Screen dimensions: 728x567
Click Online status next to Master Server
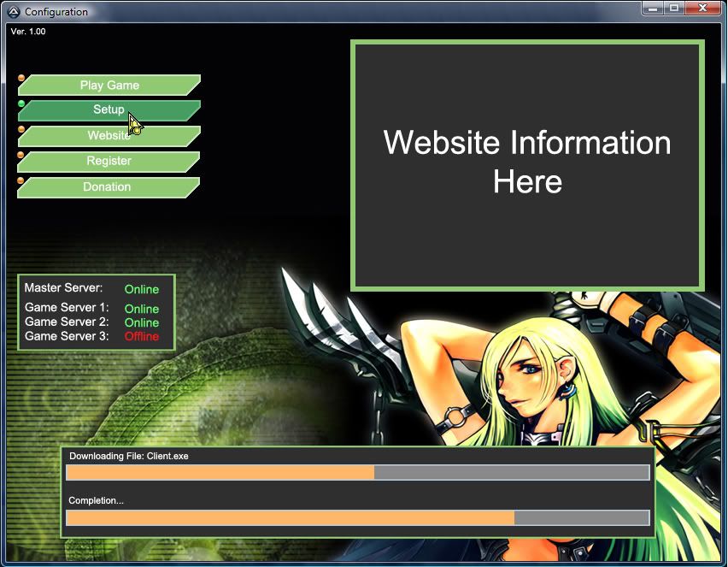pyautogui.click(x=142, y=289)
